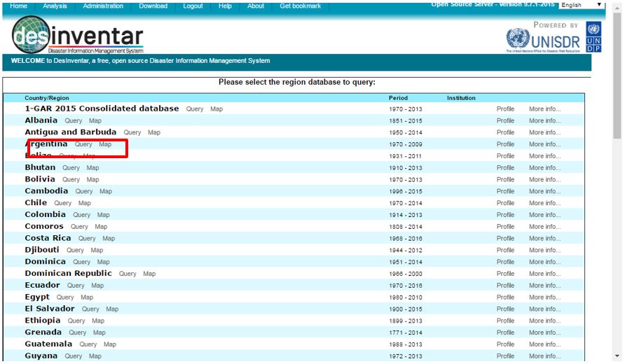The width and height of the screenshot is (625, 364).
Task: Open the English language dropdown
Action: (x=581, y=5)
